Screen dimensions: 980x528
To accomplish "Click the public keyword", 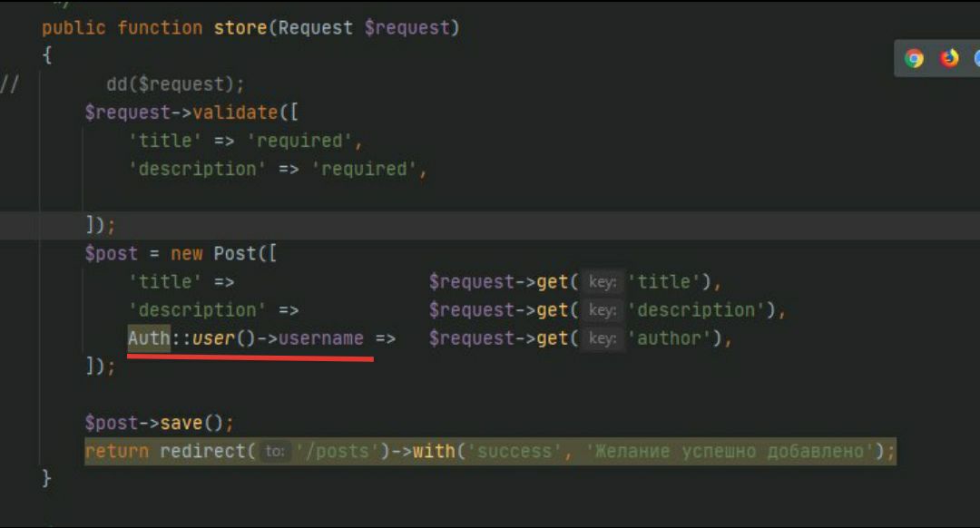I will (73, 28).
